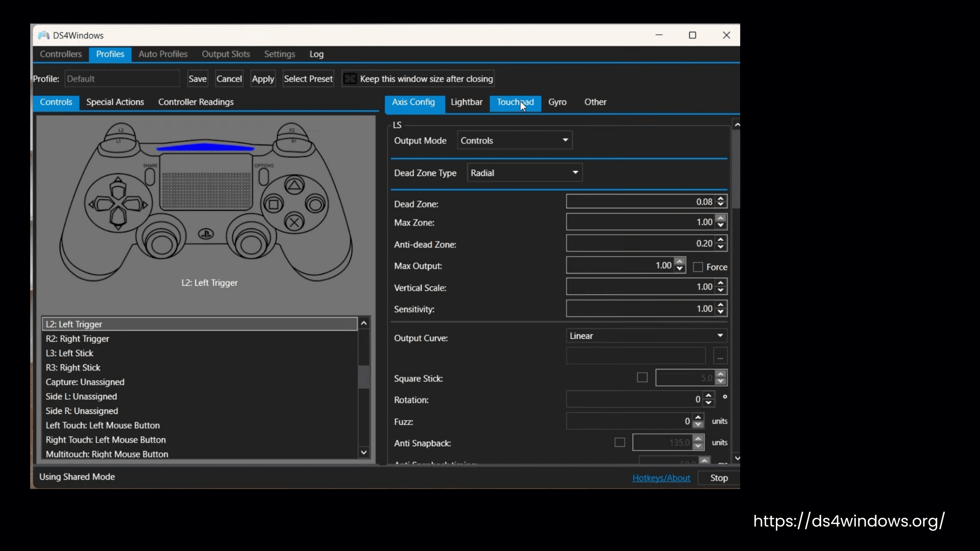Open Controller Readings tab
Viewport: 980px width, 551px height.
196,102
